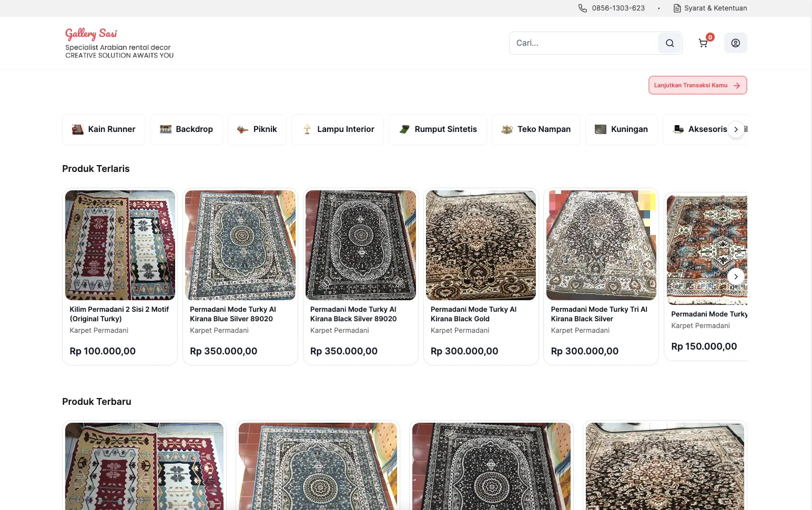The height and width of the screenshot is (510, 812).
Task: Select the Backdrop category
Action: (187, 129)
